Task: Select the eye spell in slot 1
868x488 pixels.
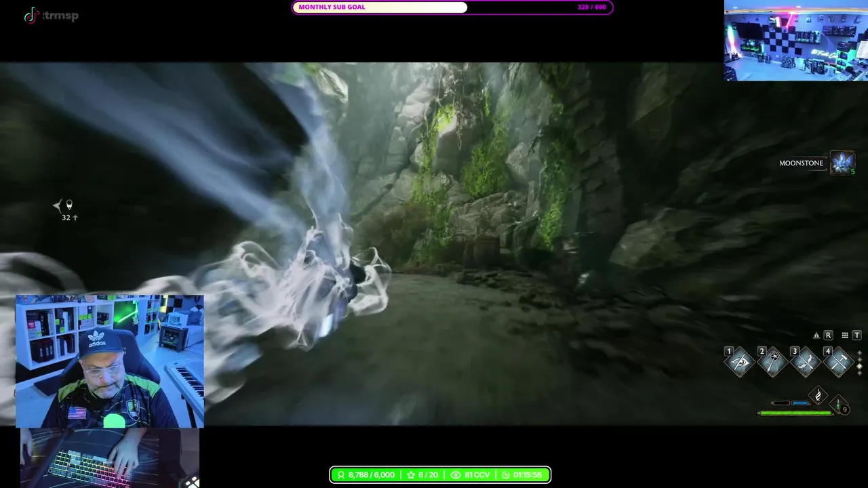Action: tap(741, 363)
